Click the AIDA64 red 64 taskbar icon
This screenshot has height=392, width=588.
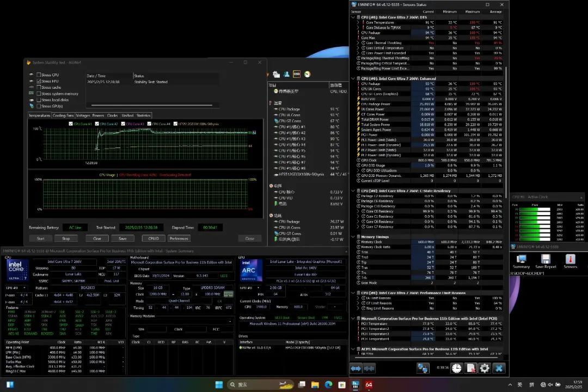[x=369, y=384]
